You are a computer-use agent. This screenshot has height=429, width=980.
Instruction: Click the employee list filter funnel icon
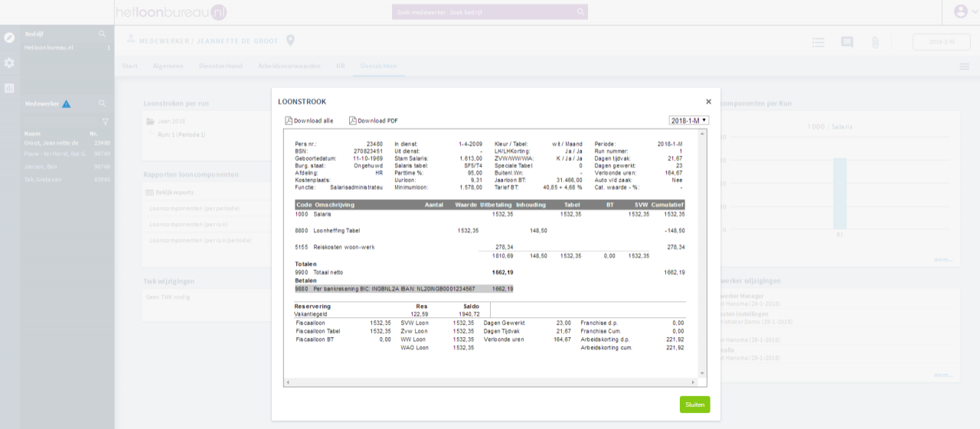click(x=106, y=122)
